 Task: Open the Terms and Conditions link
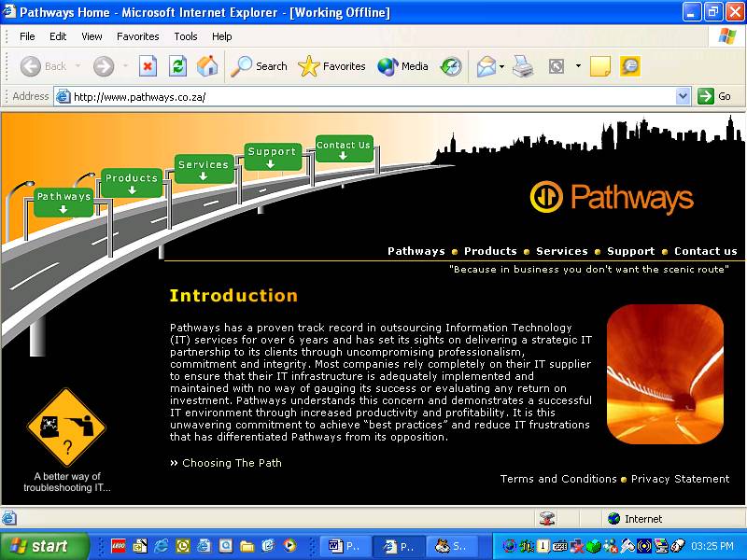pyautogui.click(x=558, y=479)
